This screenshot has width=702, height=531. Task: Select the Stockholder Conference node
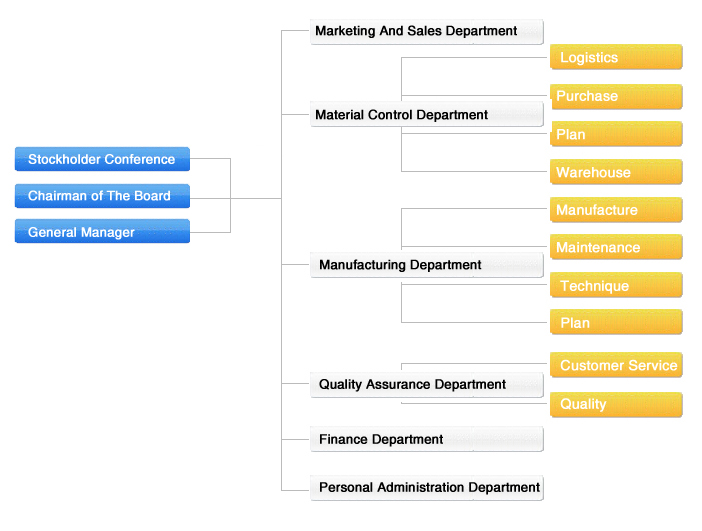point(102,159)
